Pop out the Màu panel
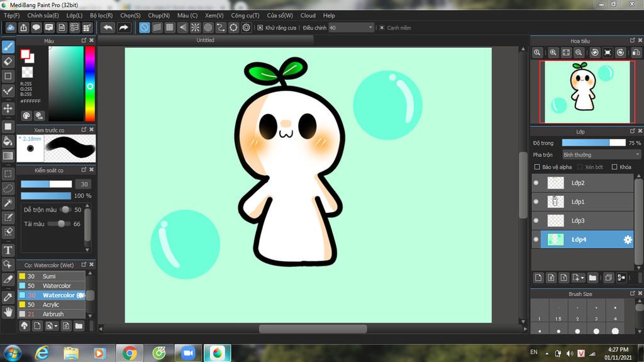This screenshot has width=644, height=362. [x=84, y=40]
